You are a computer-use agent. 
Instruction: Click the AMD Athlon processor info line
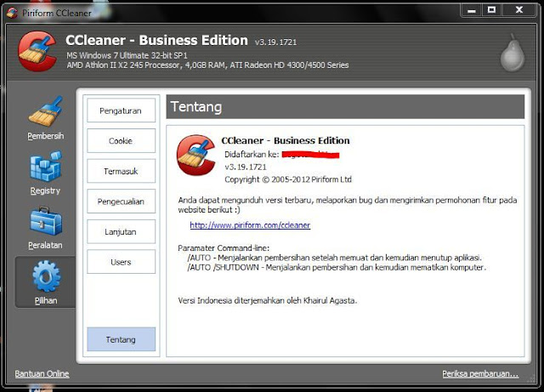(207, 65)
